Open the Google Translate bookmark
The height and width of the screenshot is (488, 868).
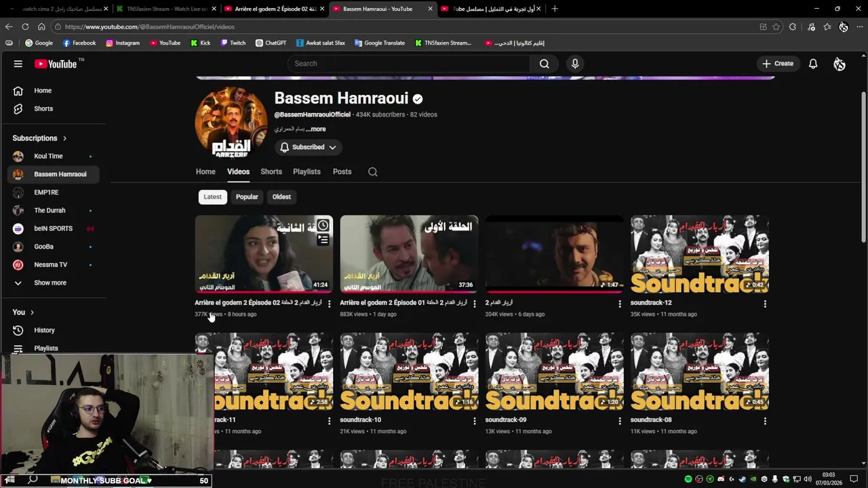click(379, 43)
